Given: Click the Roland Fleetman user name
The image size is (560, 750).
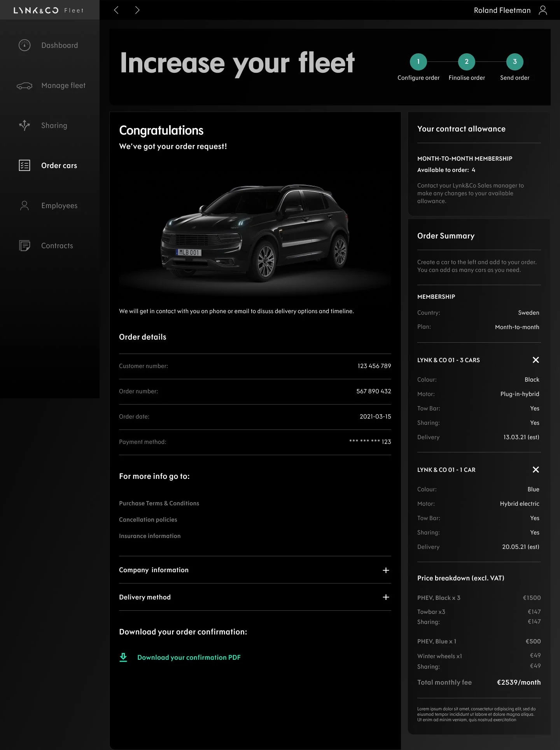Looking at the screenshot, I should (x=502, y=11).
